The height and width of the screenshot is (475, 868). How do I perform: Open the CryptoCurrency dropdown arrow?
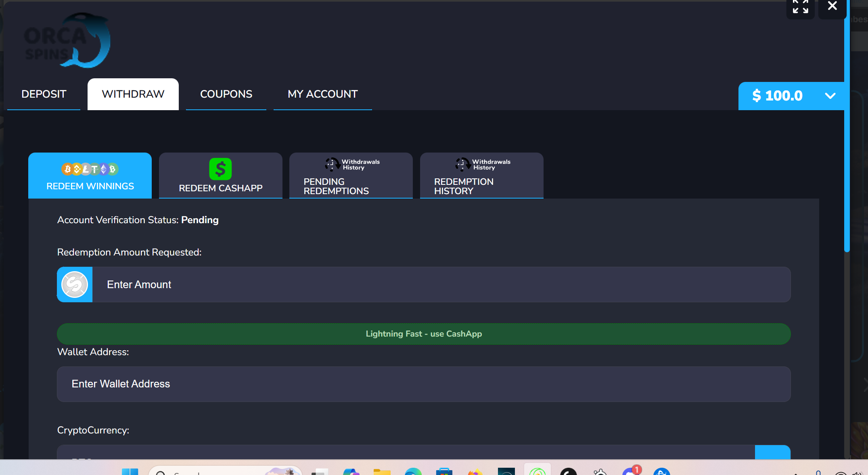pos(772,452)
